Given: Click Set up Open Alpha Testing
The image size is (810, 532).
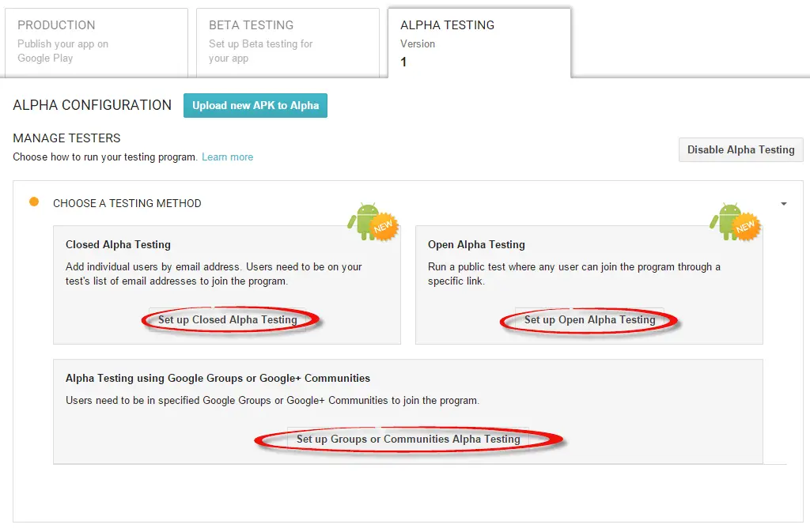Looking at the screenshot, I should 589,320.
